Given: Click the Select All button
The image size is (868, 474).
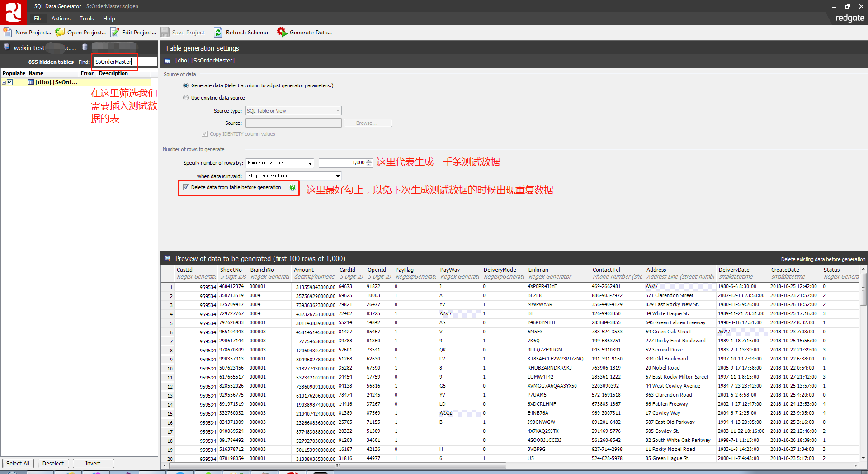Looking at the screenshot, I should tap(18, 463).
